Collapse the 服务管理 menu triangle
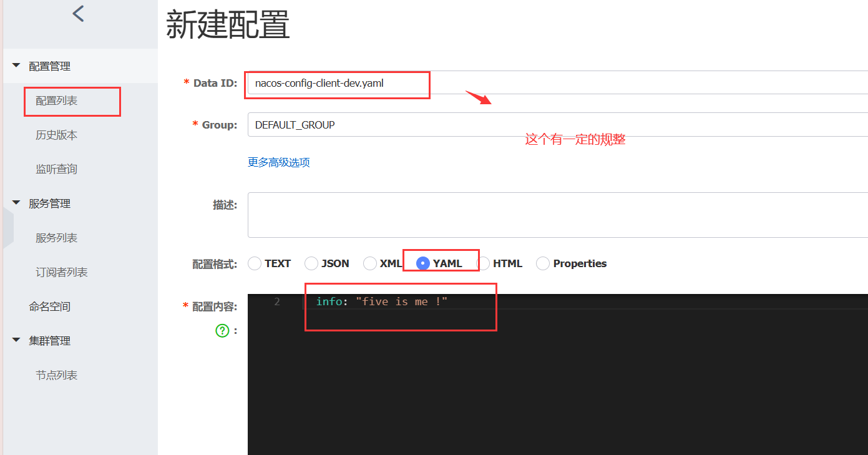868x455 pixels. pos(16,203)
